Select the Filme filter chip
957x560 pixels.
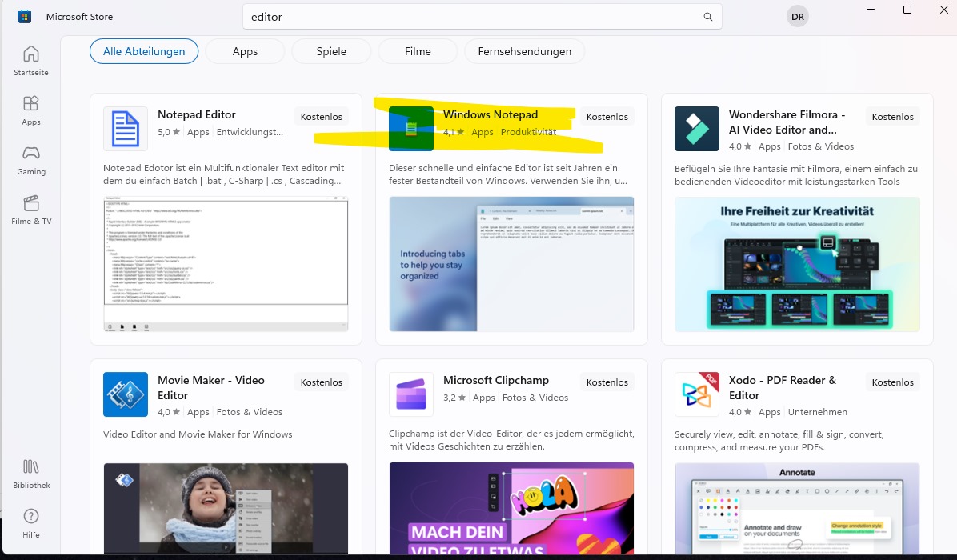[x=418, y=51]
